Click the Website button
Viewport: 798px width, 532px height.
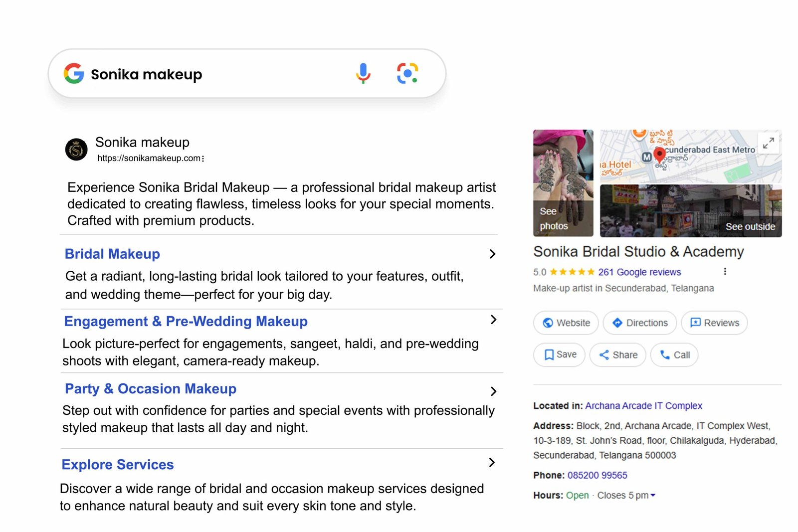pyautogui.click(x=566, y=323)
